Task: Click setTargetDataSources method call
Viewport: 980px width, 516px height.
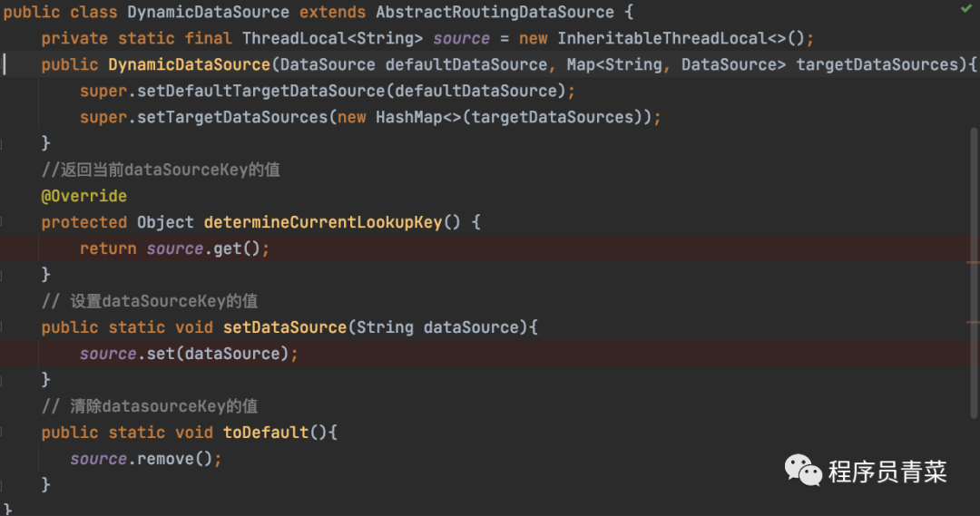Action: 232,117
